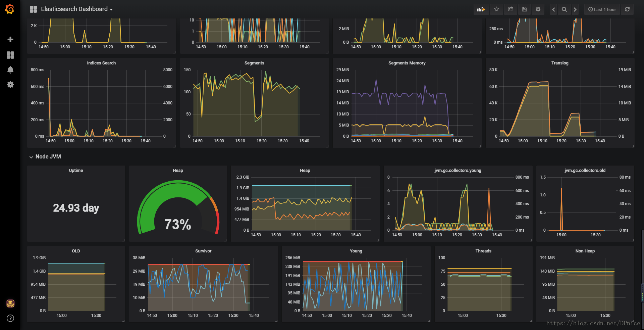The image size is (644, 330).
Task: Click the dashboard grid icon beside title
Action: pyautogui.click(x=33, y=9)
